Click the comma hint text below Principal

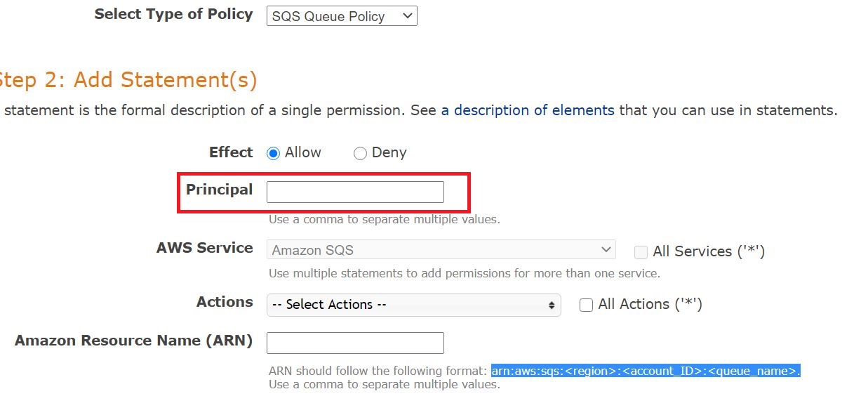pyautogui.click(x=384, y=219)
